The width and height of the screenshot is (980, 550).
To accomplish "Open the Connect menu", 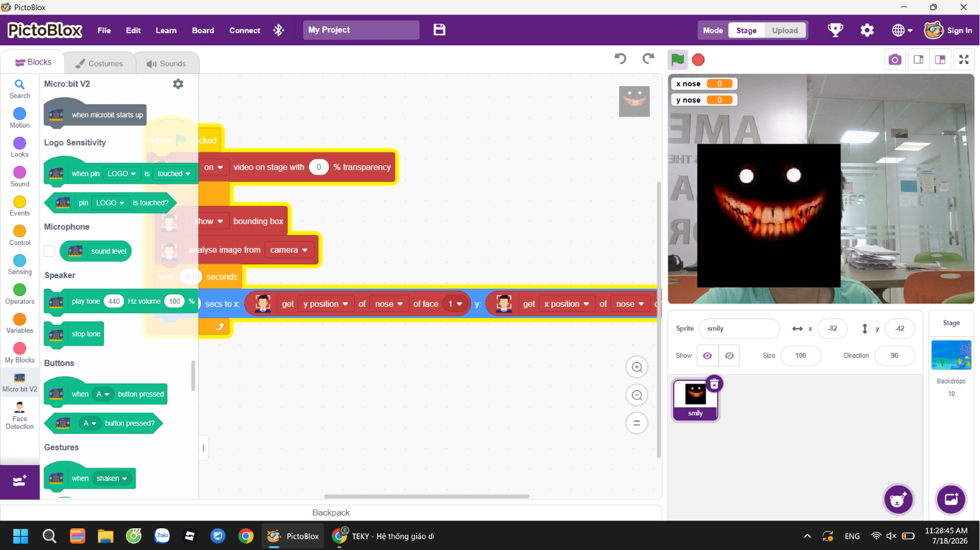I will pos(245,30).
